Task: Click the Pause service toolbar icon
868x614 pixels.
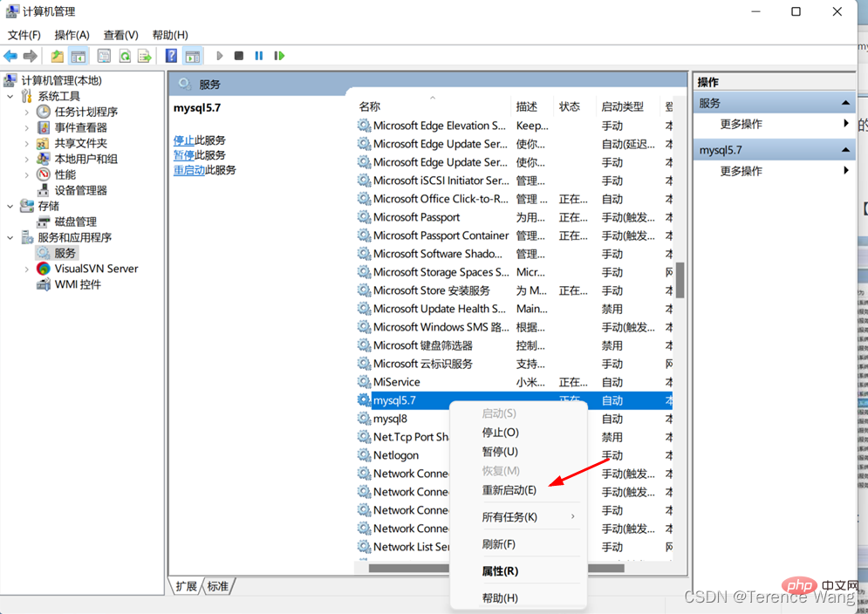Action: coord(258,55)
